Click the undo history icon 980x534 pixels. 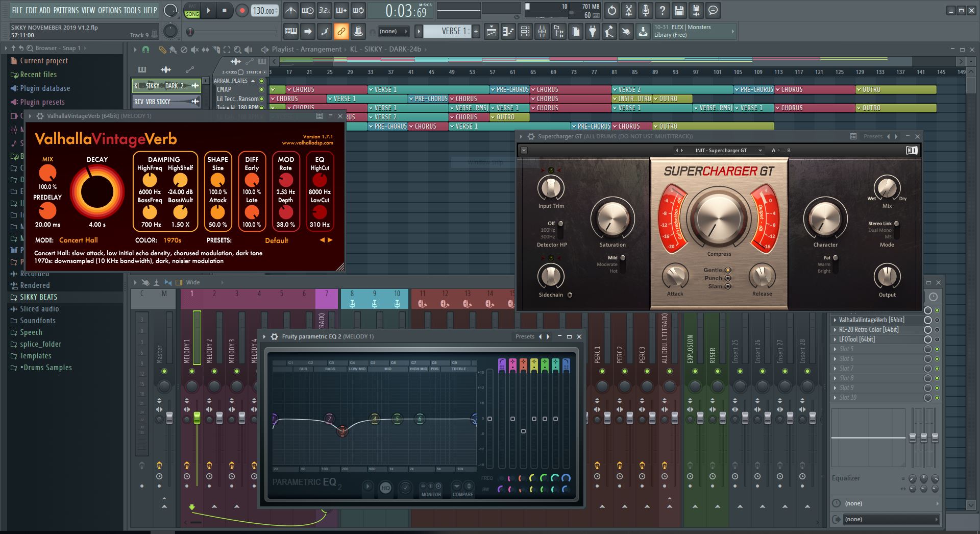point(611,10)
